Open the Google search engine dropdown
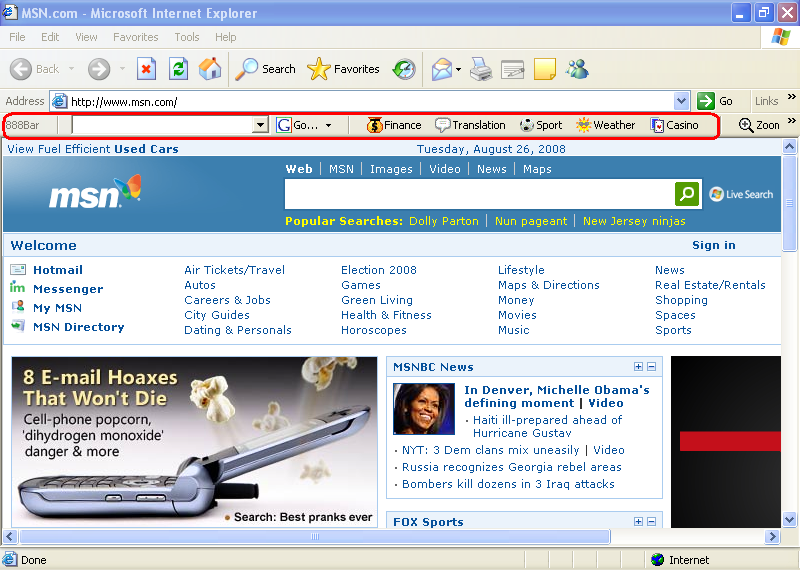The height and width of the screenshot is (570, 800). point(328,125)
